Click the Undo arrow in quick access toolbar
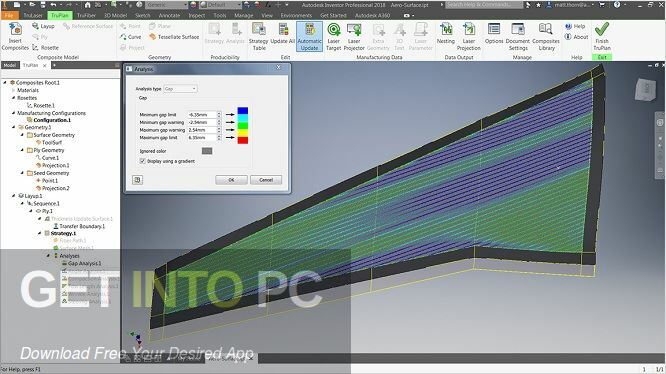 (x=54, y=5)
